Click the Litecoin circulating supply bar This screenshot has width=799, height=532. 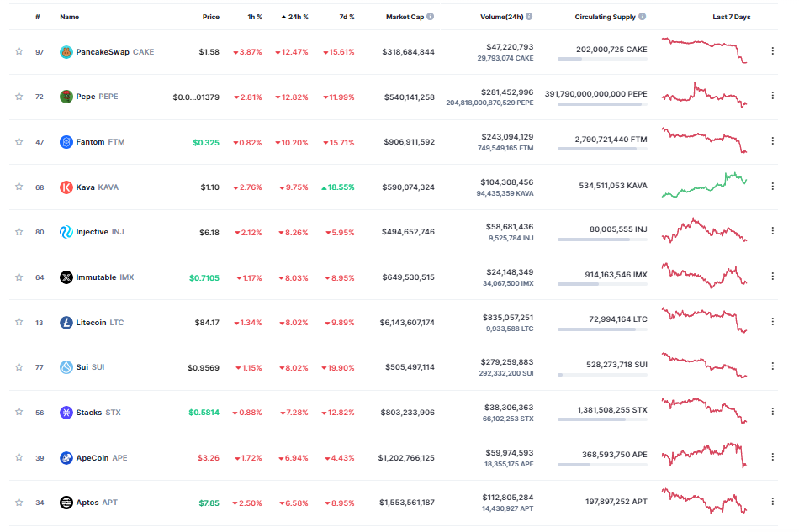602,329
